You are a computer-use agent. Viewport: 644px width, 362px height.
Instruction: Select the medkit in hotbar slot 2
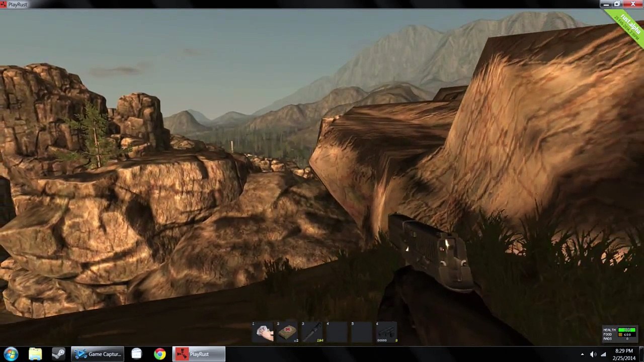pos(288,332)
